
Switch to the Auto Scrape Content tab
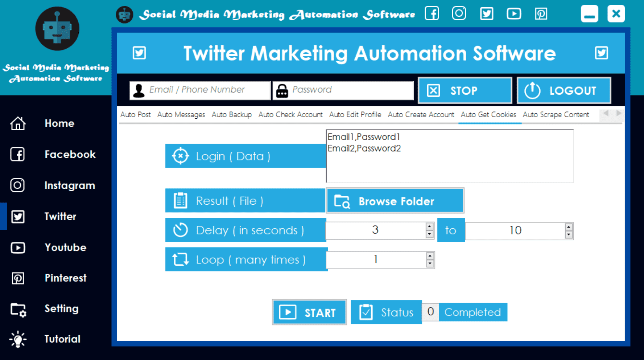[x=556, y=115]
